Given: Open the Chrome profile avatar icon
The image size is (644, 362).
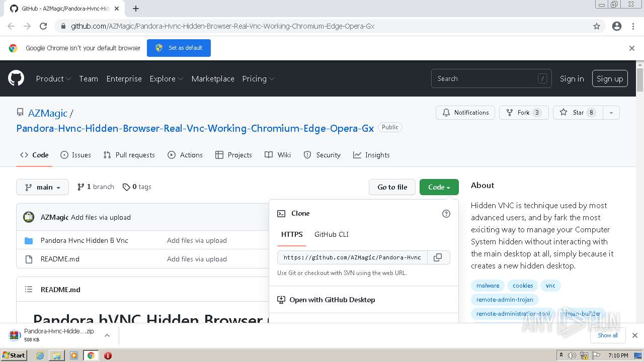Looking at the screenshot, I should tap(617, 26).
